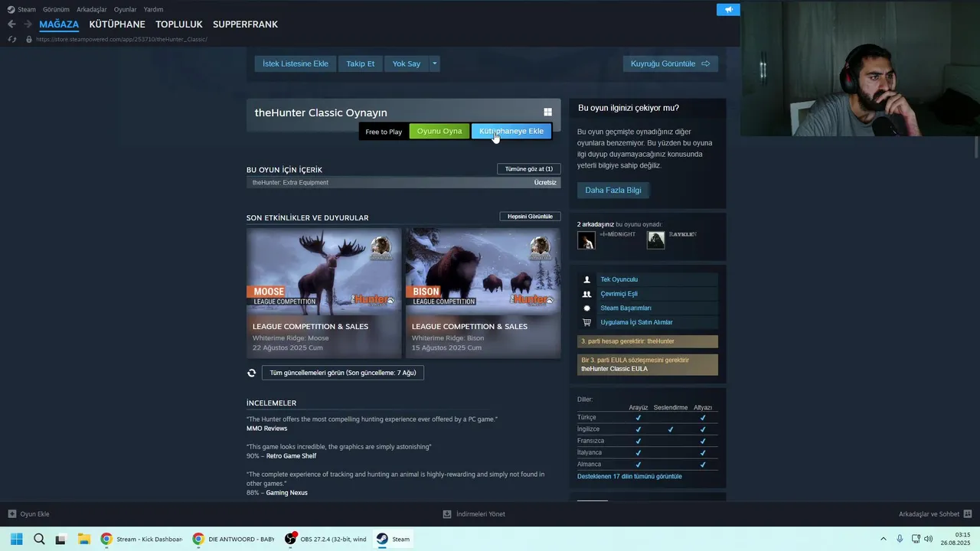Click the Uygulama İçi Satın Alımlar cart icon
This screenshot has width=980, height=551.
[x=586, y=322]
